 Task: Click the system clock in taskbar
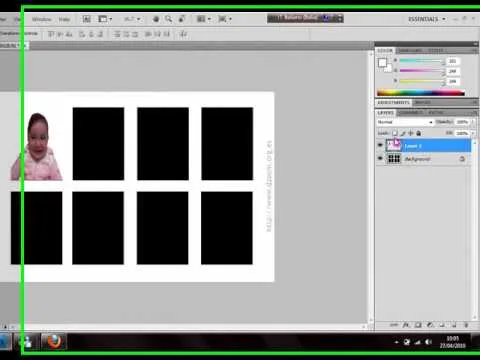(452, 342)
